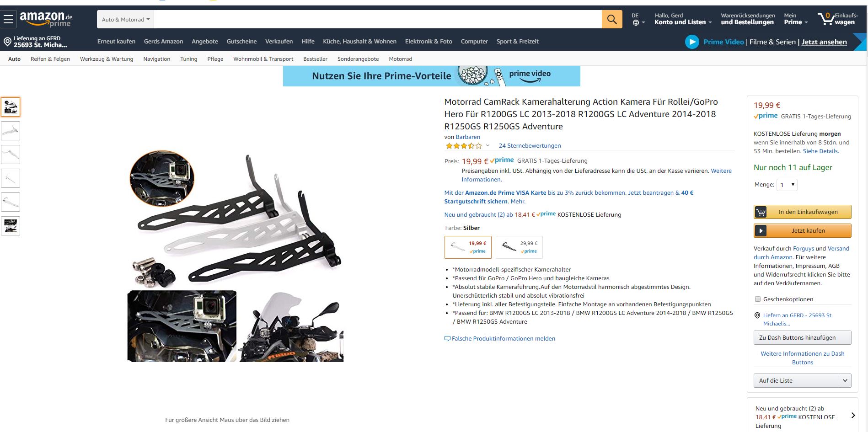Add item with In den Einkaufswagen
The height and width of the screenshot is (432, 868).
click(x=803, y=212)
